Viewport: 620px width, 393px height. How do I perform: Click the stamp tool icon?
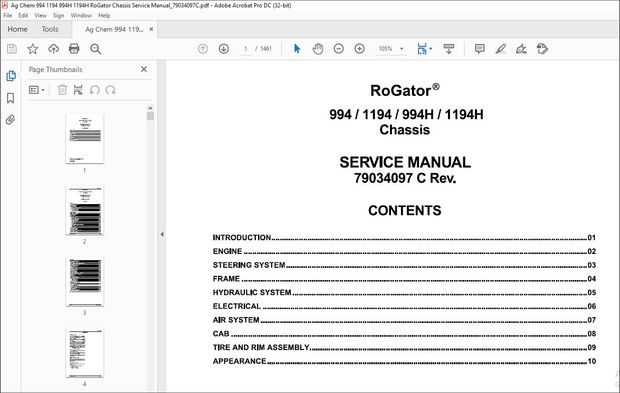coord(542,49)
